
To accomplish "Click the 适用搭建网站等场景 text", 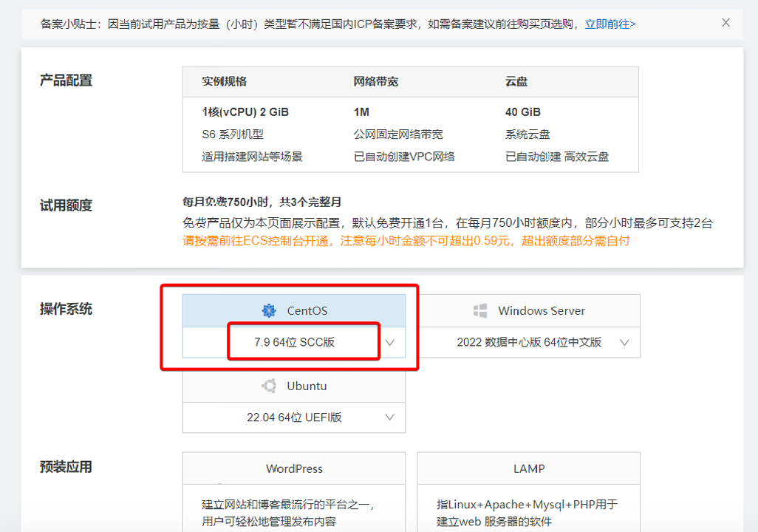I will coord(252,157).
